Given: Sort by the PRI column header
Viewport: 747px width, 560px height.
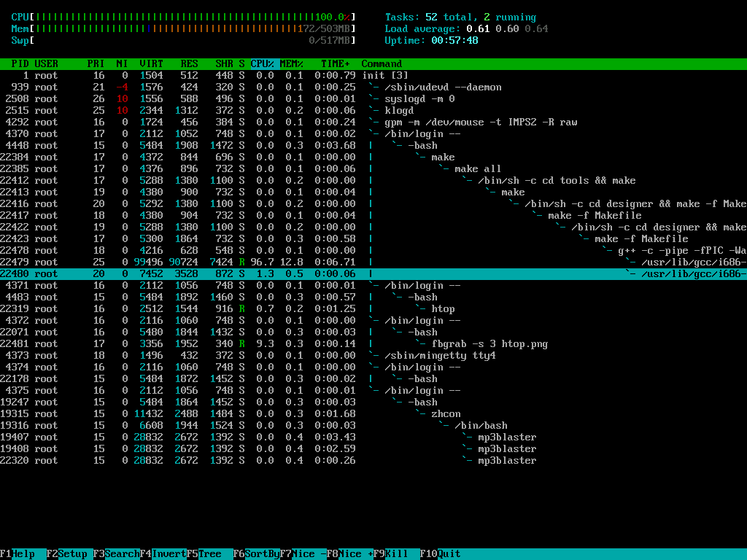Looking at the screenshot, I should 96,64.
